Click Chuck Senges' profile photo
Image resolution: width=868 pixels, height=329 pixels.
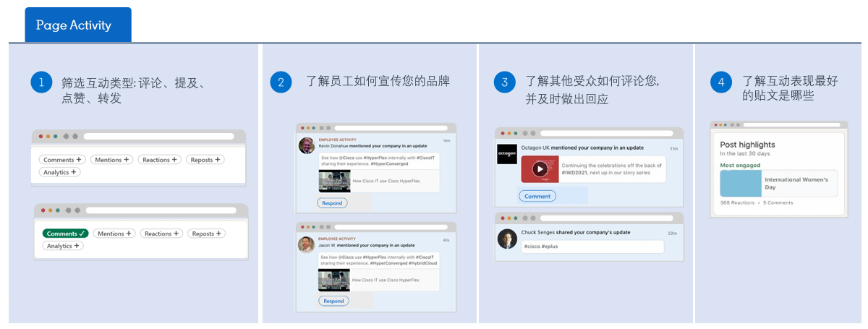506,238
